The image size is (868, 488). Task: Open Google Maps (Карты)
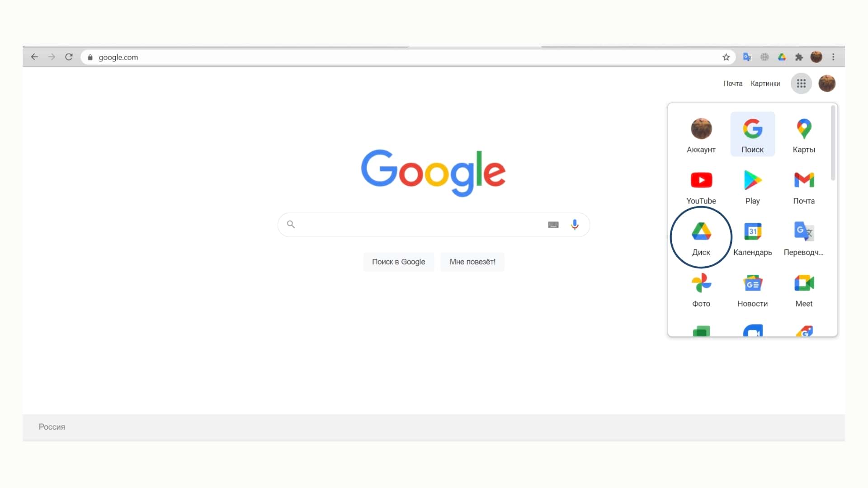pos(804,133)
